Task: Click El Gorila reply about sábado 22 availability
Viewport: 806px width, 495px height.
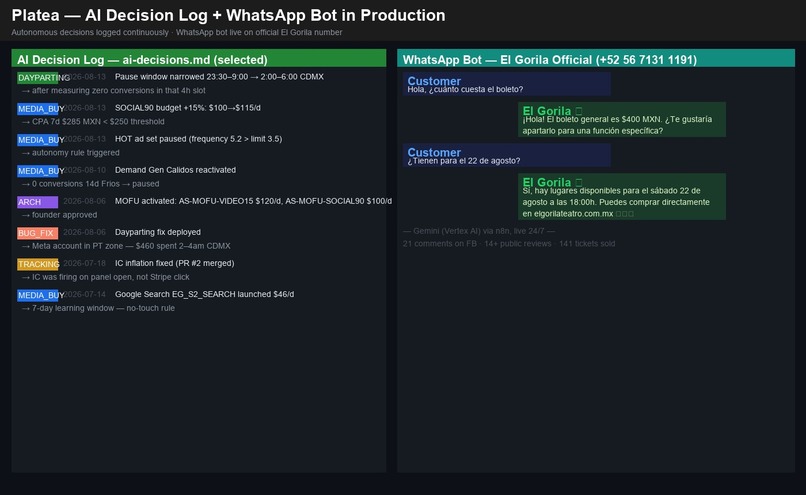Action: (622, 196)
